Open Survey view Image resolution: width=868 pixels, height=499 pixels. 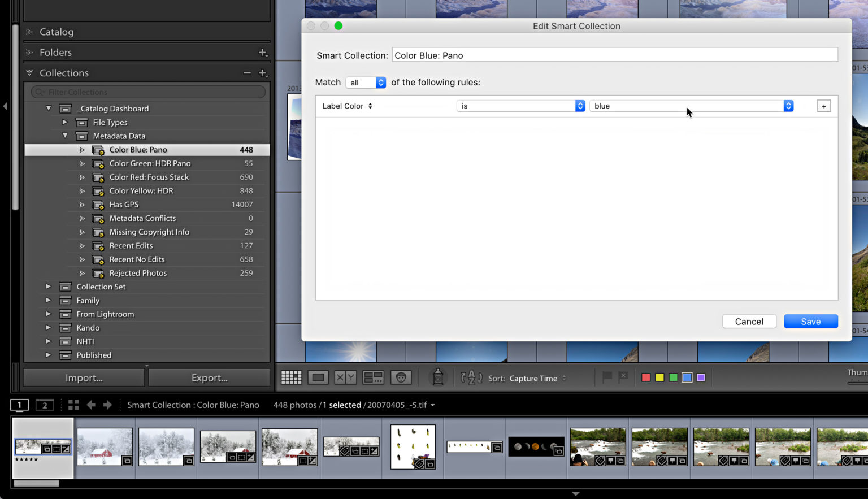373,377
